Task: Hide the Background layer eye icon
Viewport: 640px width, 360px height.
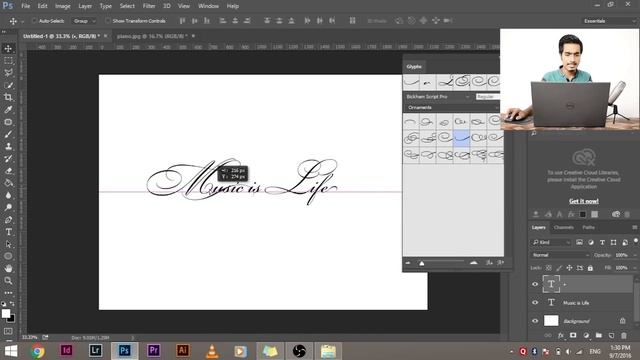Action: 535,321
